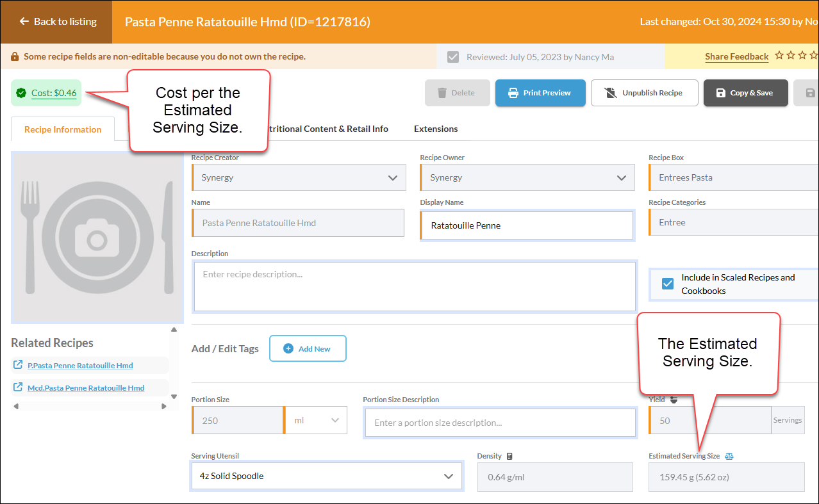Click the Density field

point(555,477)
